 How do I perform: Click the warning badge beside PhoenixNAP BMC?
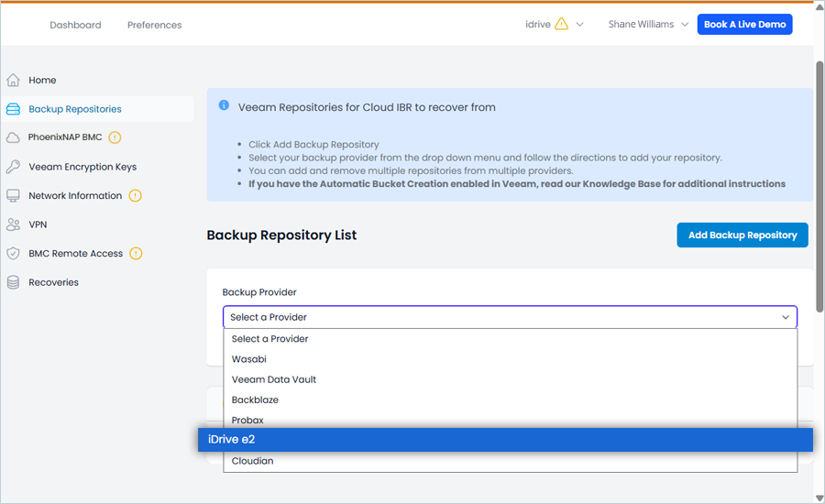(115, 137)
